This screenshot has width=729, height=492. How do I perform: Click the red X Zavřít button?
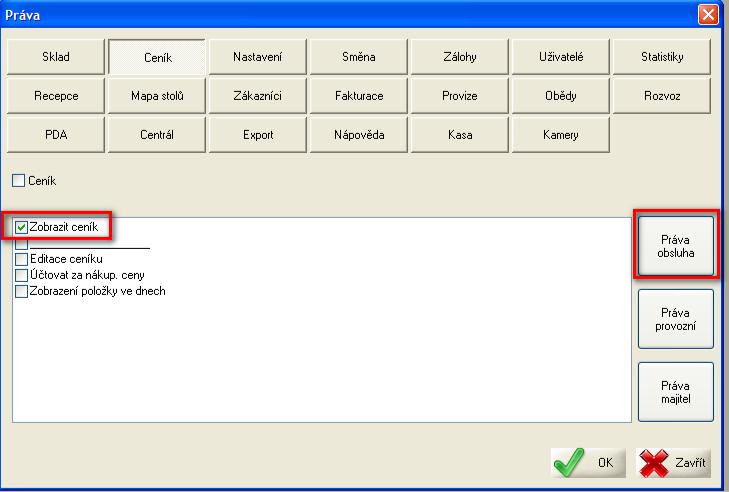point(674,463)
